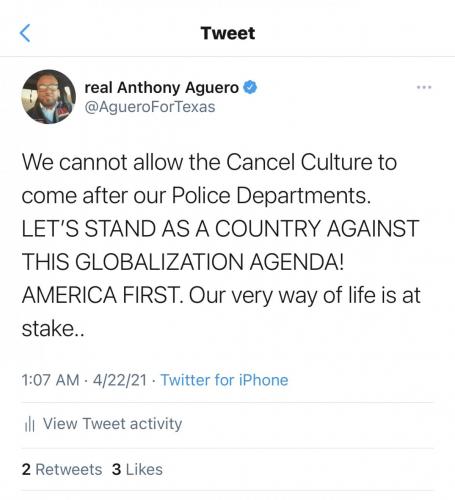Tap the 1:07 AM timestamp
The height and width of the screenshot is (500, 455).
tap(51, 380)
